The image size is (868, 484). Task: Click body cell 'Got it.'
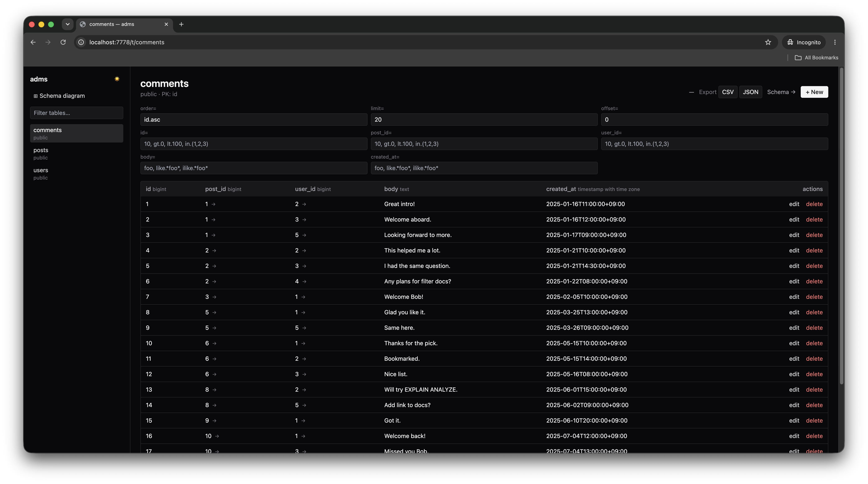(x=392, y=421)
